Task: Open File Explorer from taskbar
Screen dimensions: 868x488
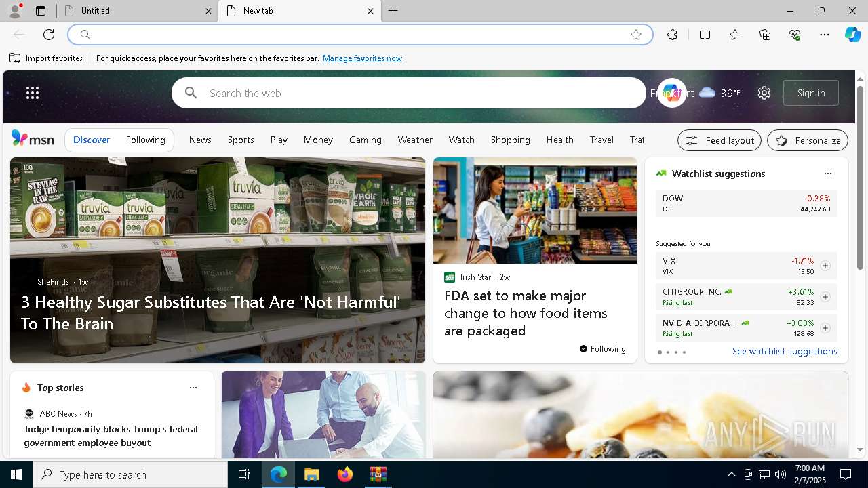Action: (x=311, y=474)
